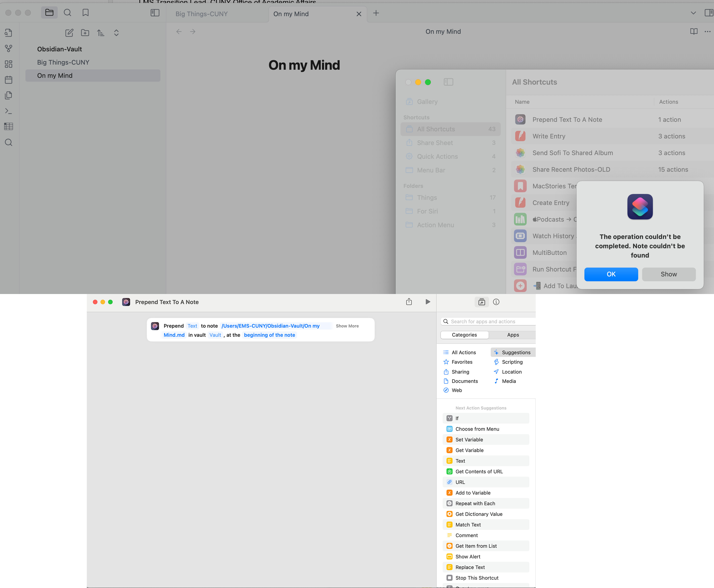Click the Search for apps and actions field
The image size is (714, 588).
489,321
